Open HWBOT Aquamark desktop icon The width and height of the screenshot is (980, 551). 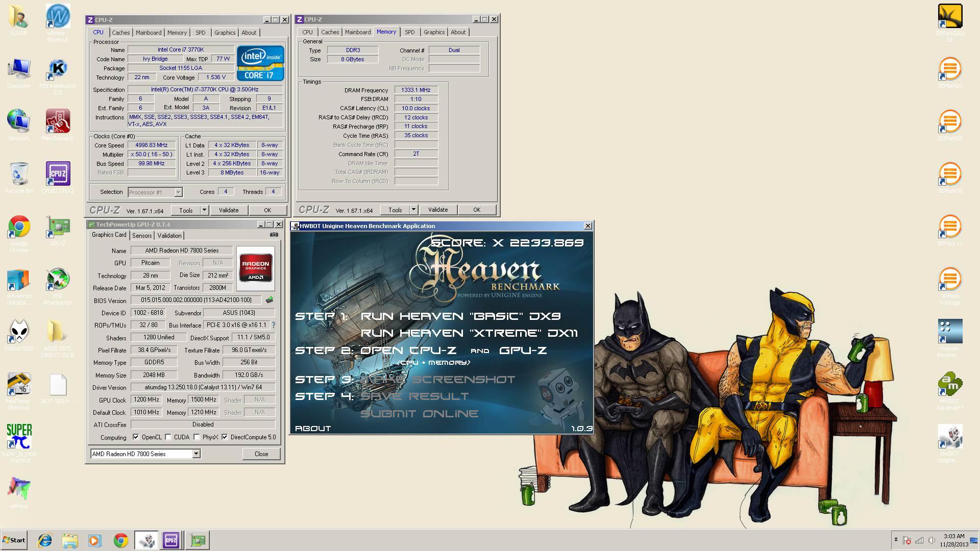coord(950,391)
